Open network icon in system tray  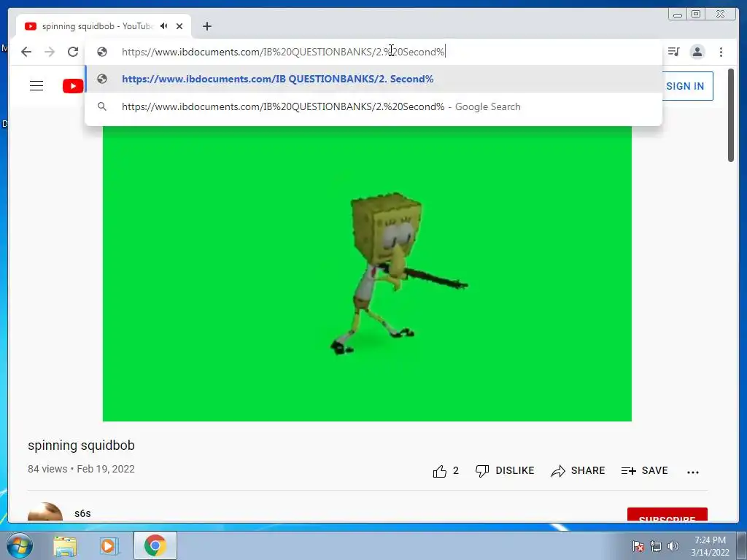click(656, 546)
